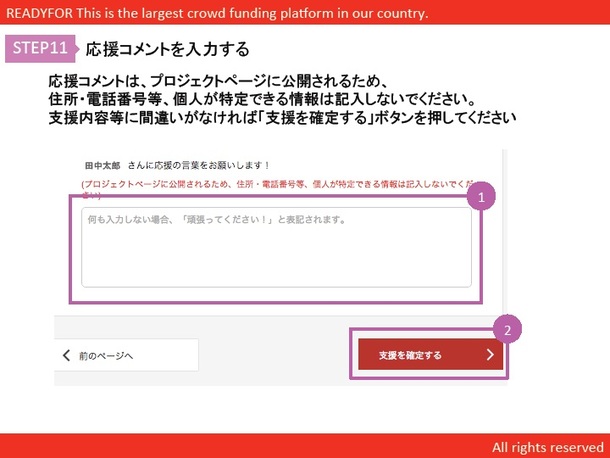Click the "largest crowd funding platform" tagline
This screenshot has width=610, height=458.
[x=270, y=13]
